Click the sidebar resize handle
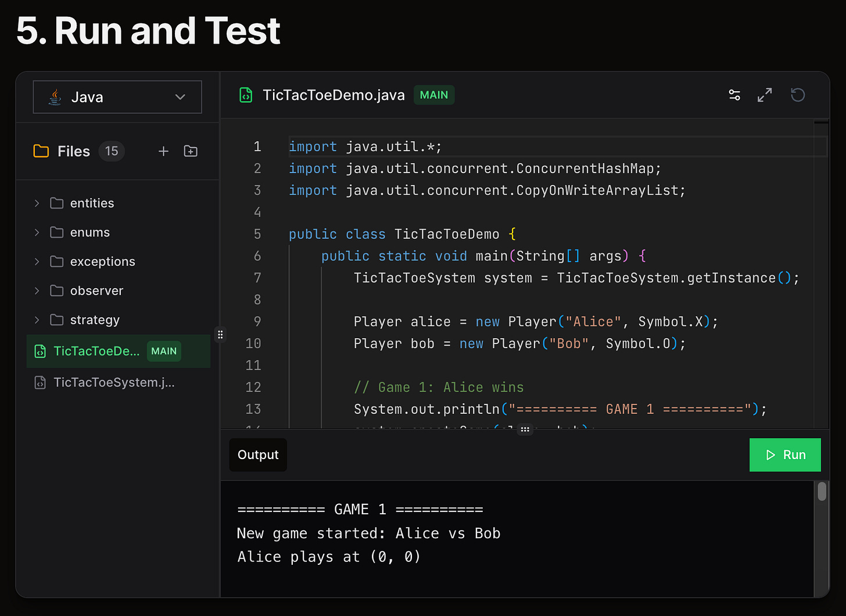 pos(220,334)
